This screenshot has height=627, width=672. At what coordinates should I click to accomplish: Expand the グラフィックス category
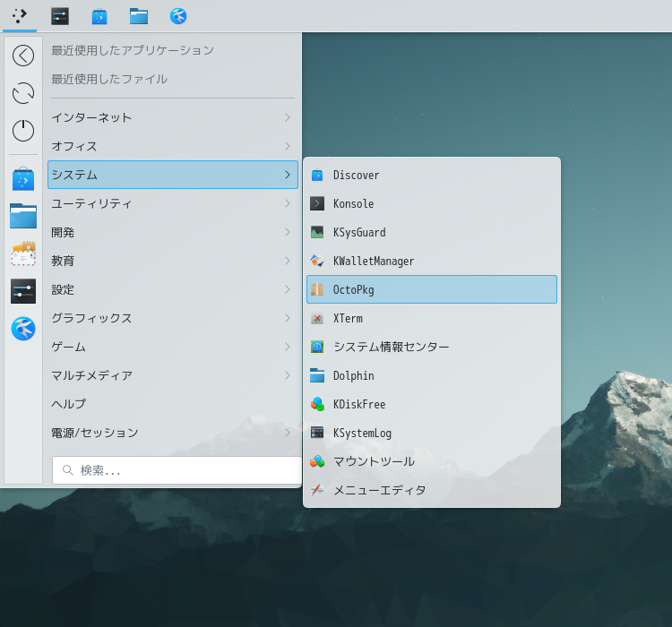(172, 318)
